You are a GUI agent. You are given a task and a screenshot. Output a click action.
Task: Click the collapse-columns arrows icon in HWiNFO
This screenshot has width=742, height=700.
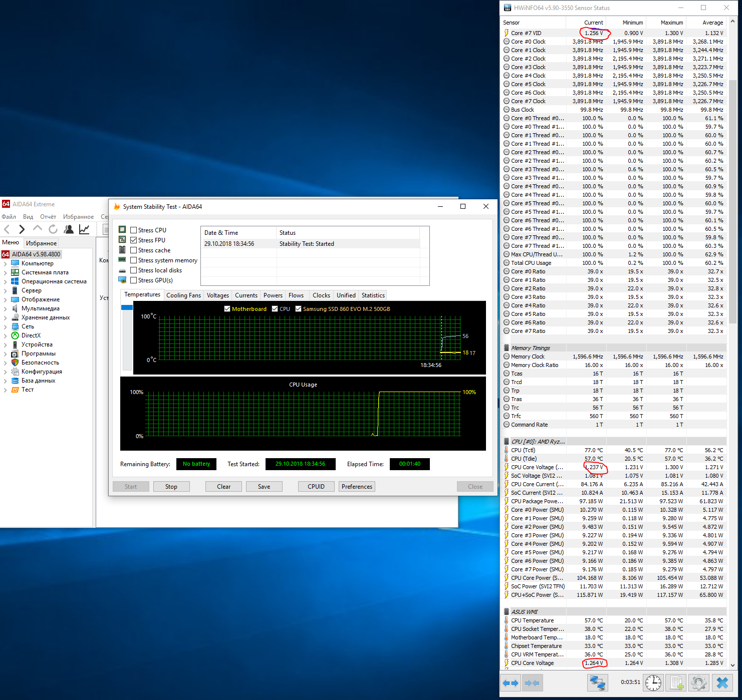[532, 683]
